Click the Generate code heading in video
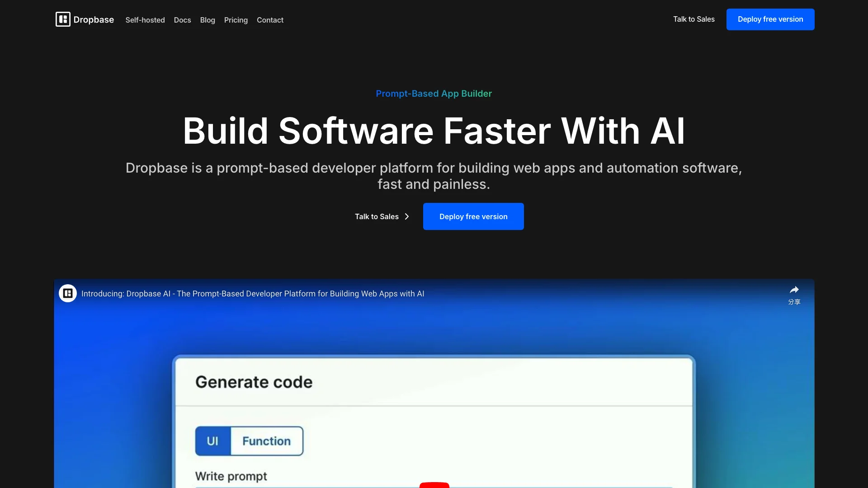The image size is (868, 488). coord(254,382)
